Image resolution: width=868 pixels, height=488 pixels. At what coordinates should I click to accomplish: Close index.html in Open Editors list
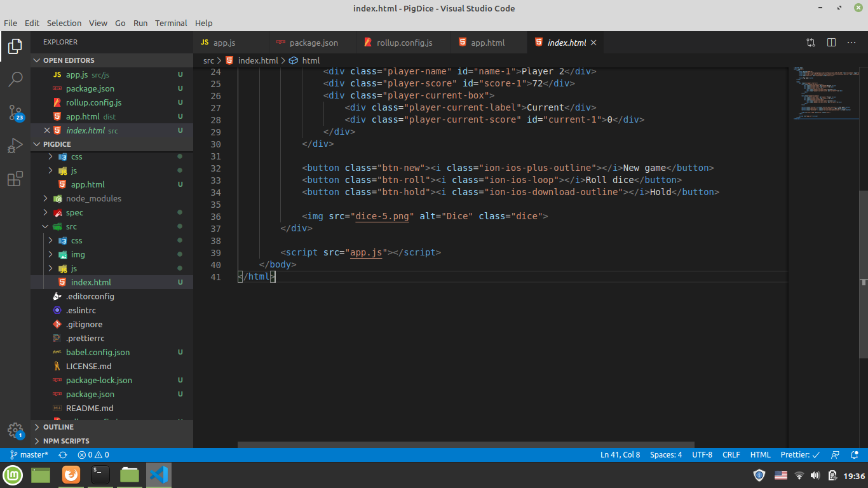click(47, 130)
